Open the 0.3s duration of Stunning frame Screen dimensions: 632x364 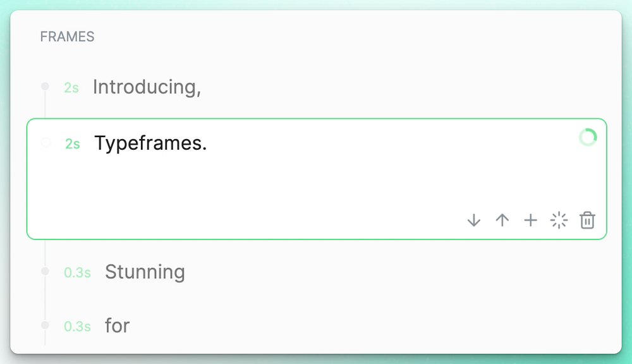[x=77, y=273]
